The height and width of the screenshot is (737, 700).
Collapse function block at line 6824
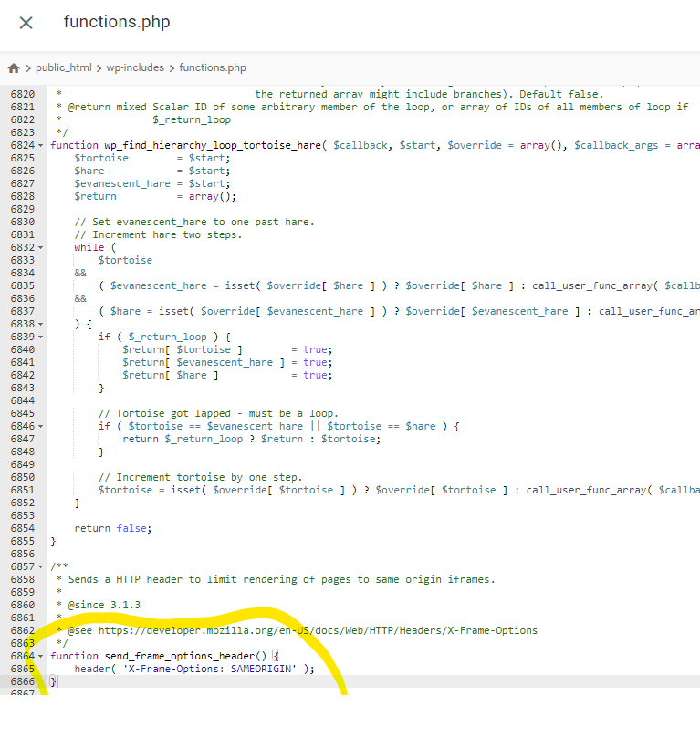tap(40, 145)
